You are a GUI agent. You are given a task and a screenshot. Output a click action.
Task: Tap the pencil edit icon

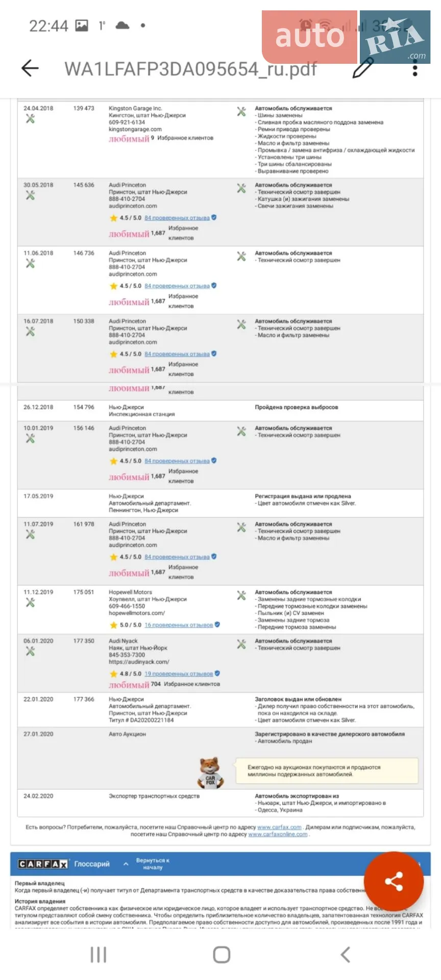tap(363, 68)
